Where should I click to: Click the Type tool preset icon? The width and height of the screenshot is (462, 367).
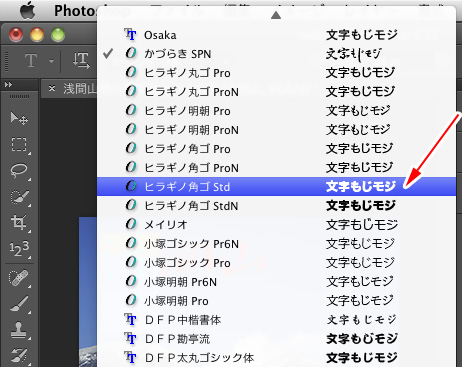(31, 61)
